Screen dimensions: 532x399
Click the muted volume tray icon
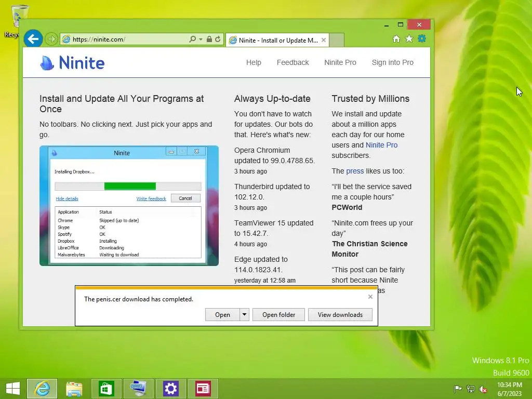[x=483, y=389]
